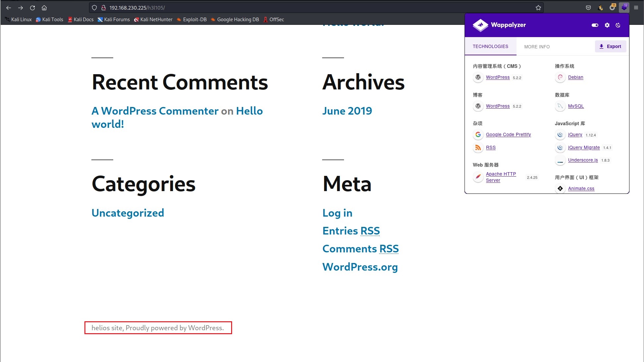Click the Underscore.js icon

[x=560, y=160]
